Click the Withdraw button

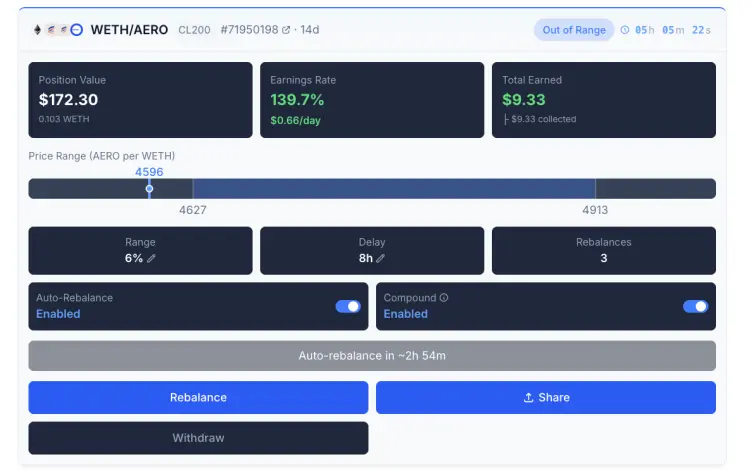pyautogui.click(x=198, y=438)
